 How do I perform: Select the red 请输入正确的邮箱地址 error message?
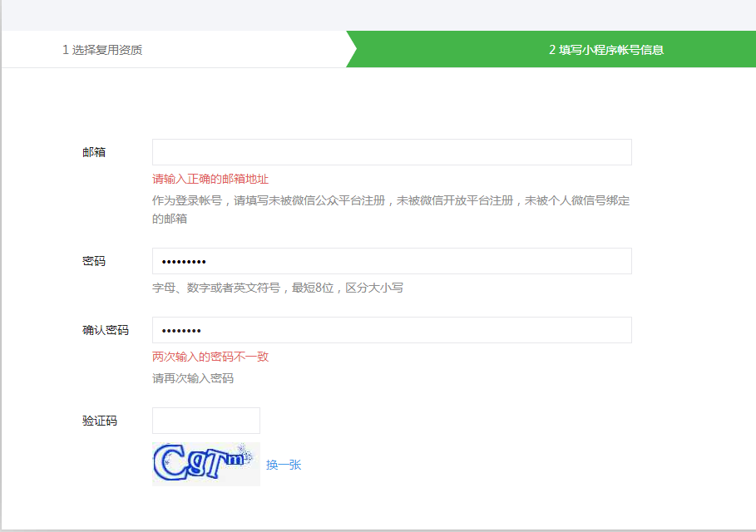pos(210,179)
